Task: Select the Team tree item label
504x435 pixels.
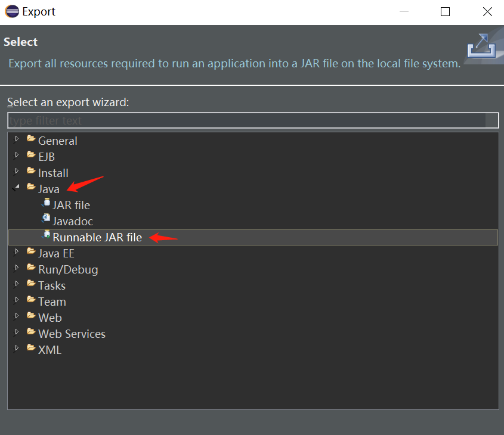Action: [x=52, y=302]
